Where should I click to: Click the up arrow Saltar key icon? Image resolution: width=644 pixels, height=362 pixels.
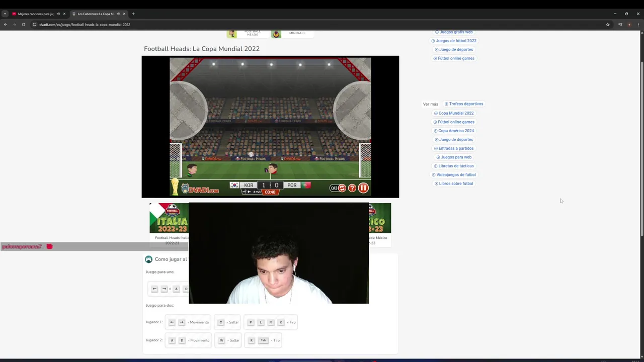221,322
